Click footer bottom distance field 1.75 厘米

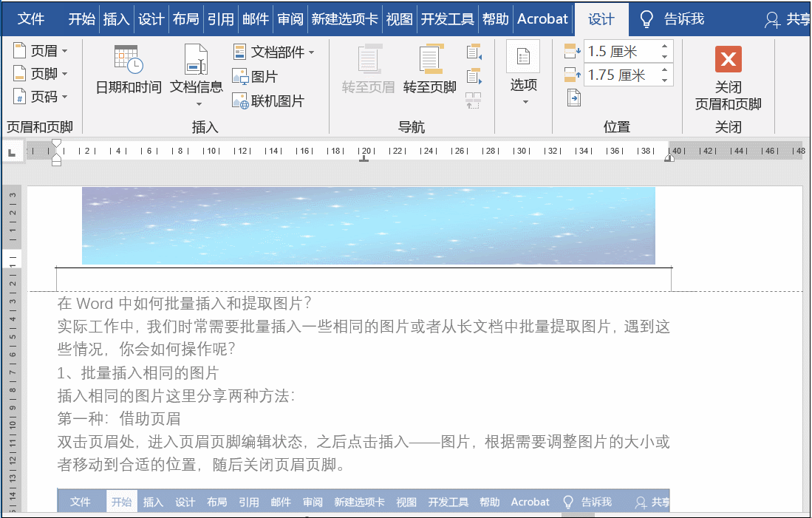point(621,75)
